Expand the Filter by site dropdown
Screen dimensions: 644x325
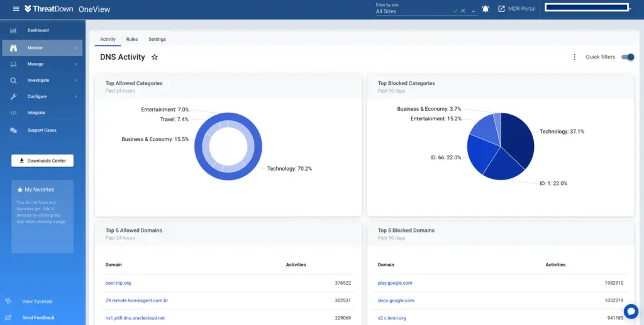[473, 11]
